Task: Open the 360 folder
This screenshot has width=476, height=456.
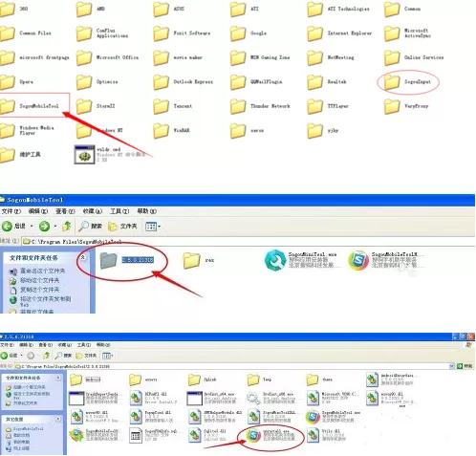Action: 14,9
